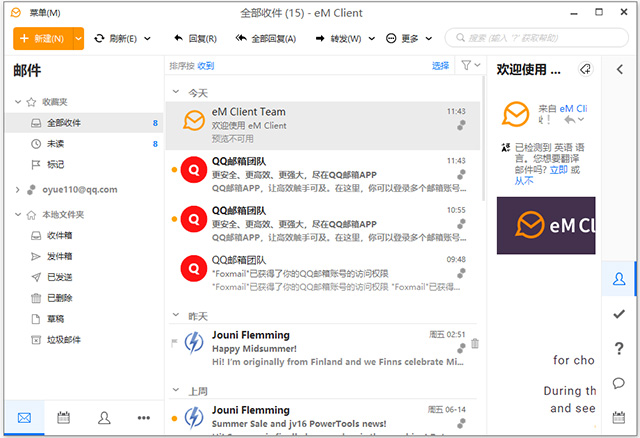The height and width of the screenshot is (438, 640).
Task: Toggle unread dot on the 11:43 QQ邮箱团队 email
Action: click(174, 169)
